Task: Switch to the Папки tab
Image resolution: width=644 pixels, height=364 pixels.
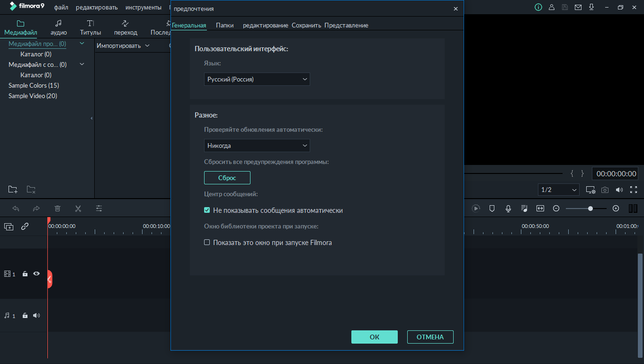Action: pyautogui.click(x=224, y=26)
